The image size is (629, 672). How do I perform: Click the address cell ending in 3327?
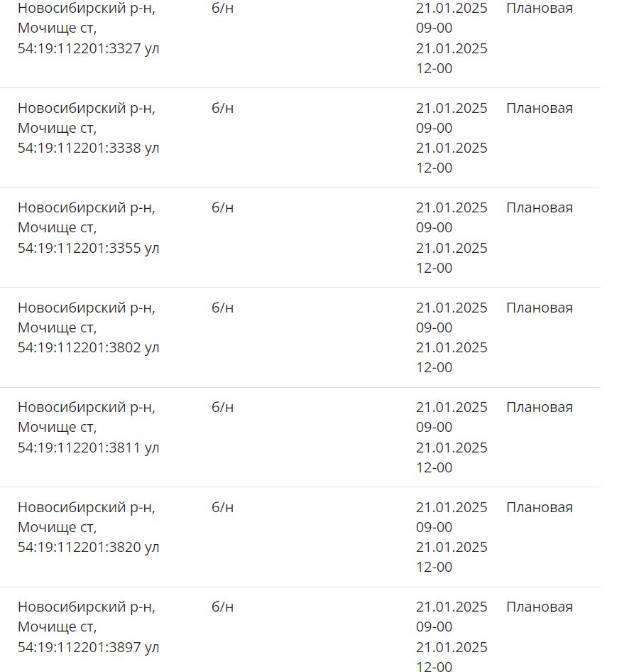tap(89, 29)
